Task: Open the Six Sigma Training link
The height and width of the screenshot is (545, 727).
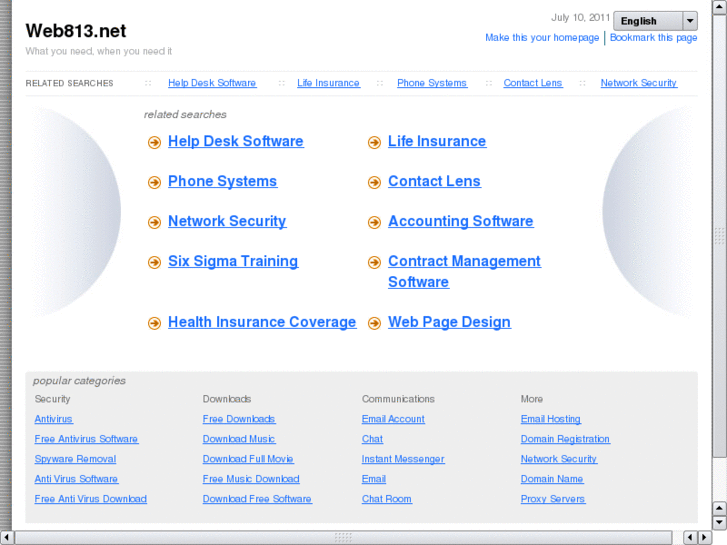Action: (233, 261)
